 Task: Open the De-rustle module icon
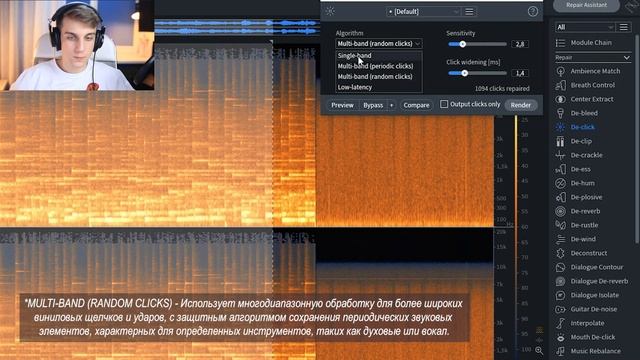coord(560,225)
